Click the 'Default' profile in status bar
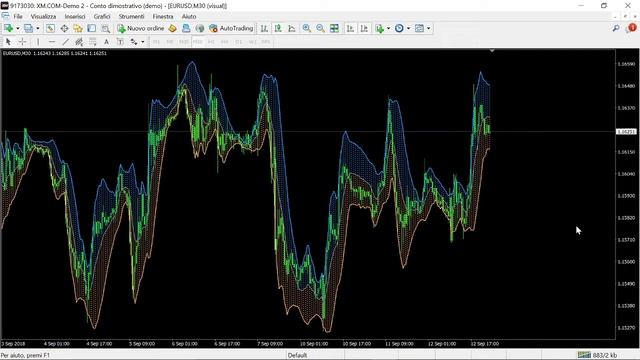This screenshot has height=360, width=640. coord(297,355)
